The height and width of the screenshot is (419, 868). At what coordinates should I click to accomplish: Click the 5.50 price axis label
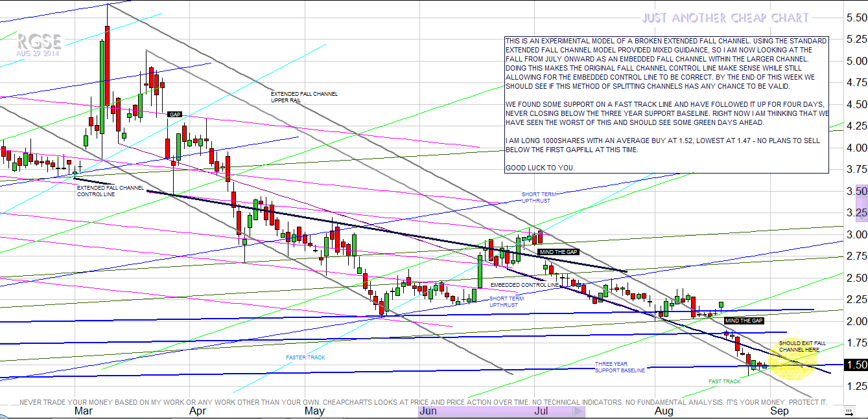[x=857, y=18]
